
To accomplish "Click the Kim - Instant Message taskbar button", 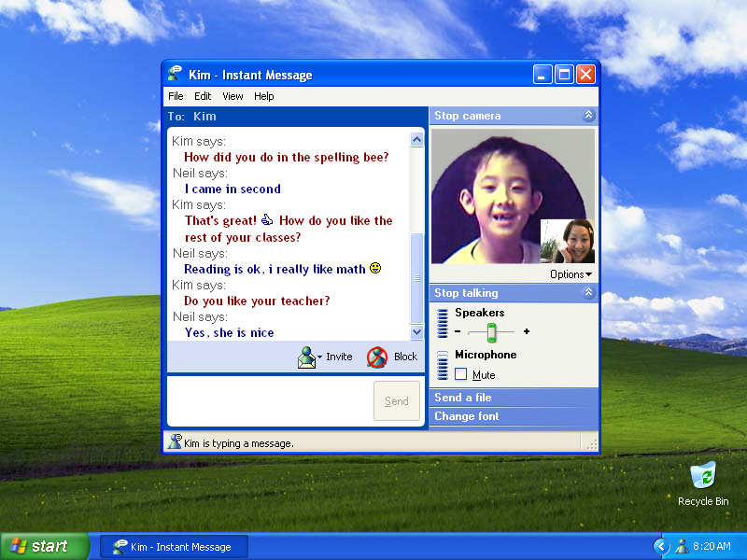I will click(x=175, y=547).
